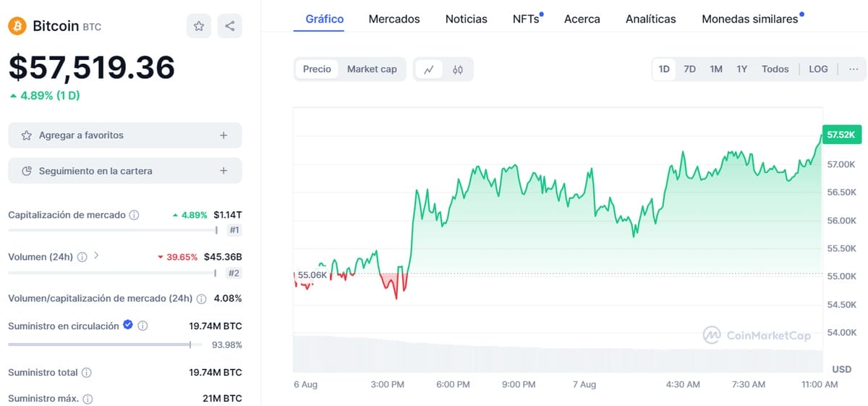Switch to candlestick chart icon
Viewport: 868px width, 406px height.
[458, 69]
